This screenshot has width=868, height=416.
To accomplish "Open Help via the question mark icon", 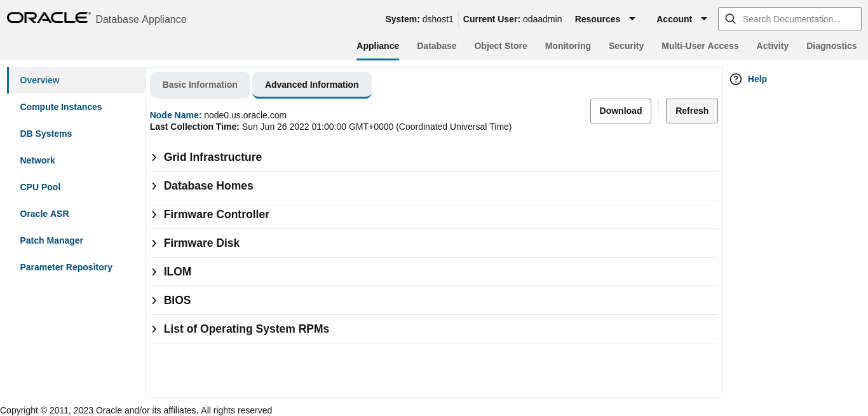I will point(735,79).
